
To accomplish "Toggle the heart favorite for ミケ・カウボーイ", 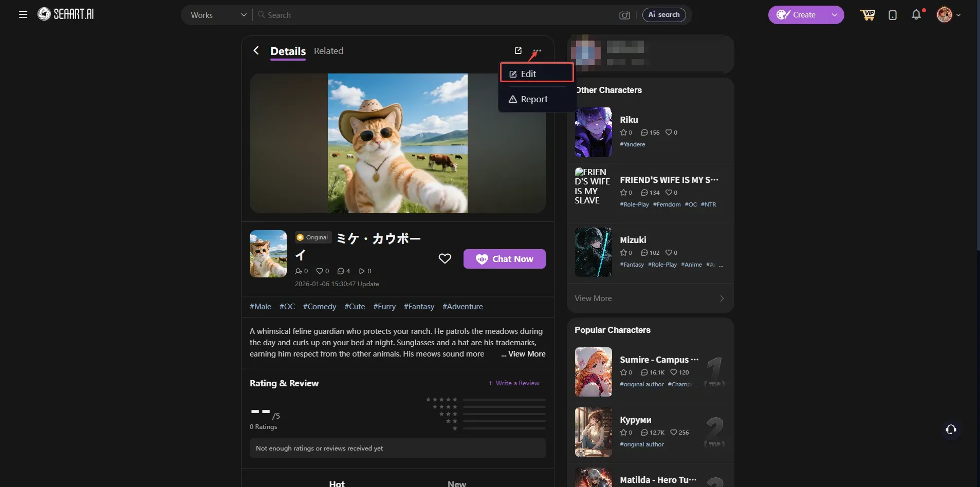I will click(445, 258).
